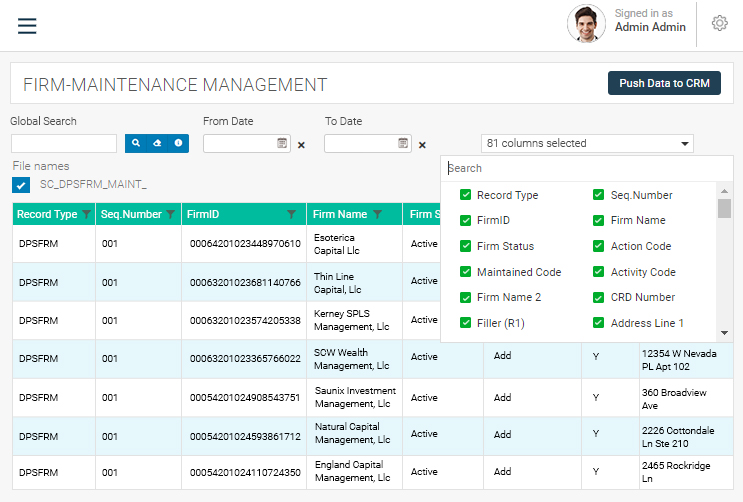The image size is (743, 502).
Task: Click the column list scrollbar thumb
Action: pyautogui.click(x=724, y=209)
